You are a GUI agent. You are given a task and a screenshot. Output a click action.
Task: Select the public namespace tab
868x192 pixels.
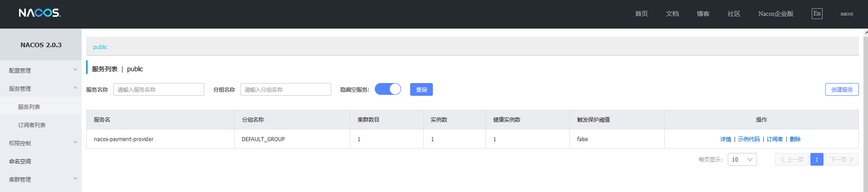100,47
